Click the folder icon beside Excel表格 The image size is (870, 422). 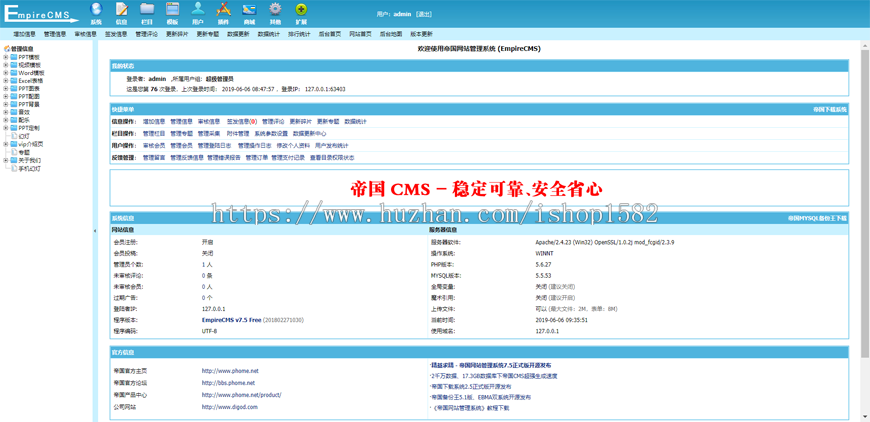tap(14, 80)
